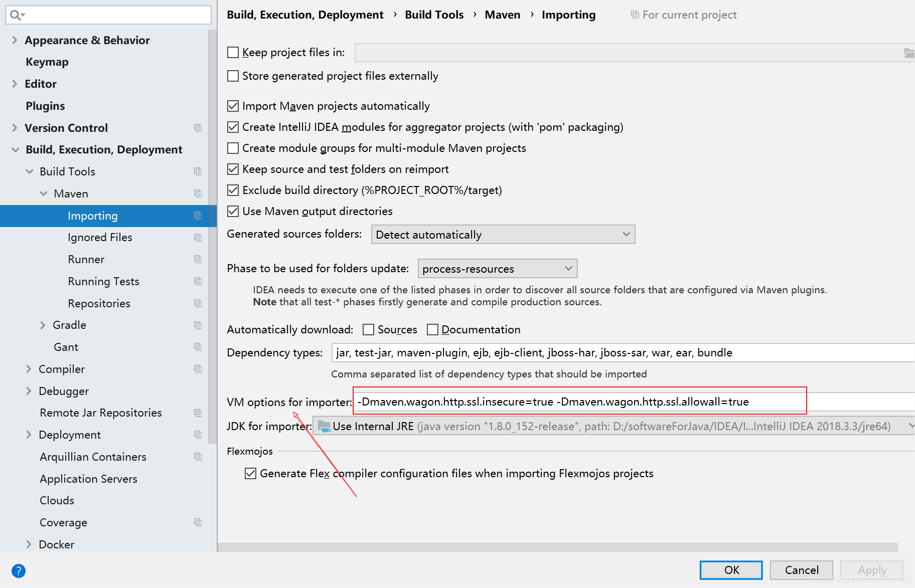This screenshot has height=588, width=915.
Task: Open 'Generated sources folders' dropdown
Action: tap(503, 235)
